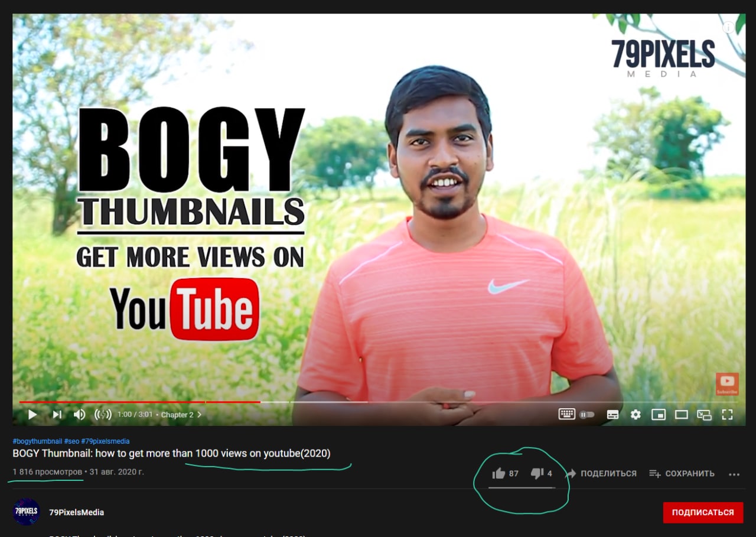Click the 1:00 / 3:01 time display
756x537 pixels.
pyautogui.click(x=135, y=415)
